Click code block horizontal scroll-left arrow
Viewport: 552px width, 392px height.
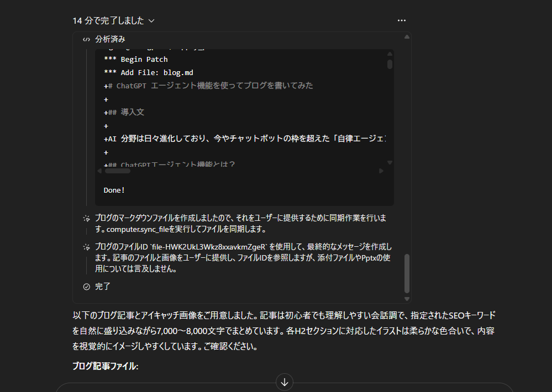coord(99,171)
